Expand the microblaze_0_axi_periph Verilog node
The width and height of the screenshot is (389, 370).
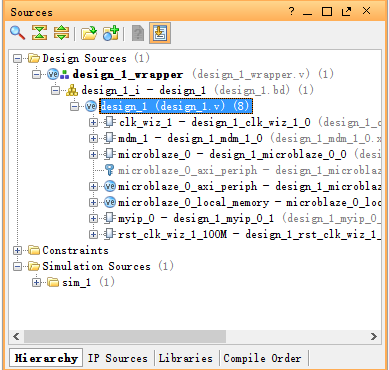click(94, 186)
